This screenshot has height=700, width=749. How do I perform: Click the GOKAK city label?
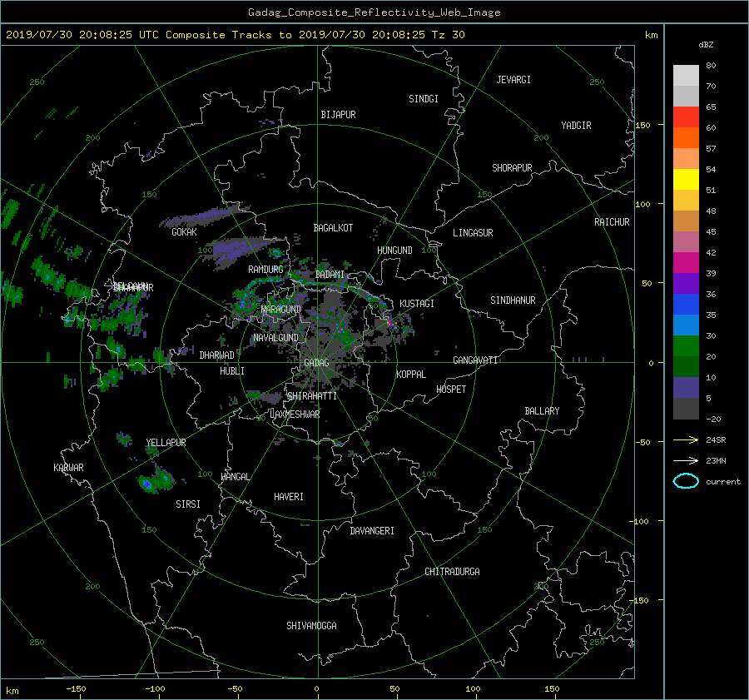tap(184, 232)
